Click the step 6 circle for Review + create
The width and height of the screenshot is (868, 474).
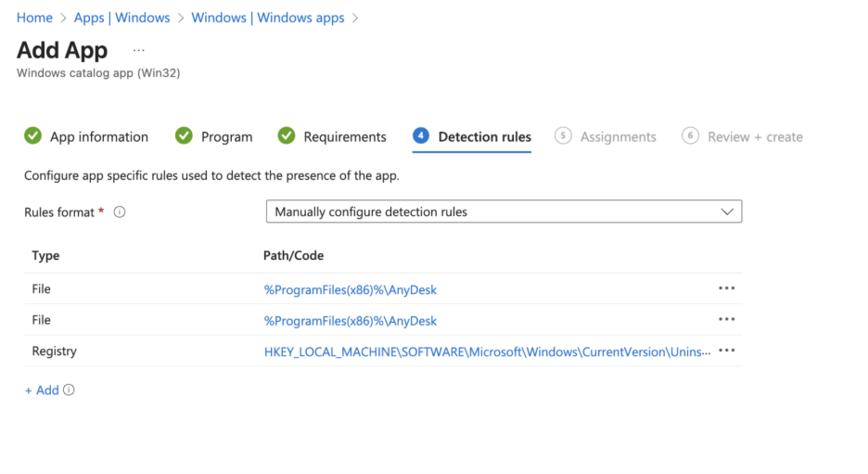(x=690, y=136)
